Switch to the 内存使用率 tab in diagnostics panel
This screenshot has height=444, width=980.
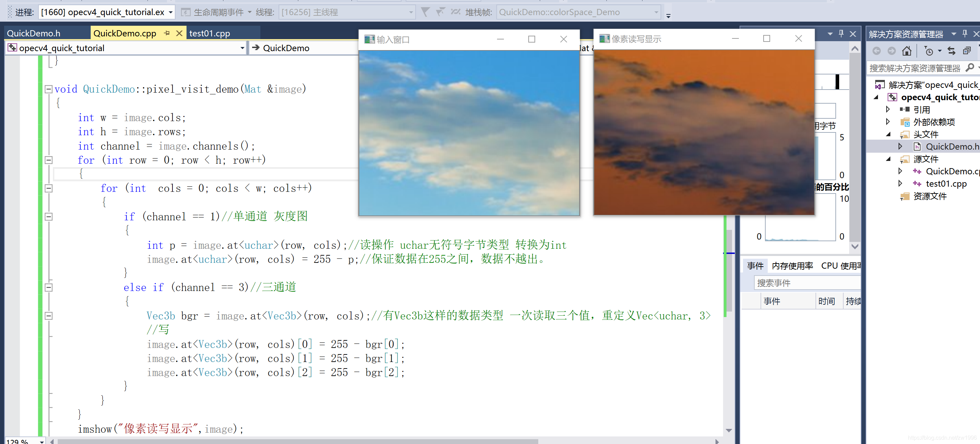pyautogui.click(x=792, y=265)
